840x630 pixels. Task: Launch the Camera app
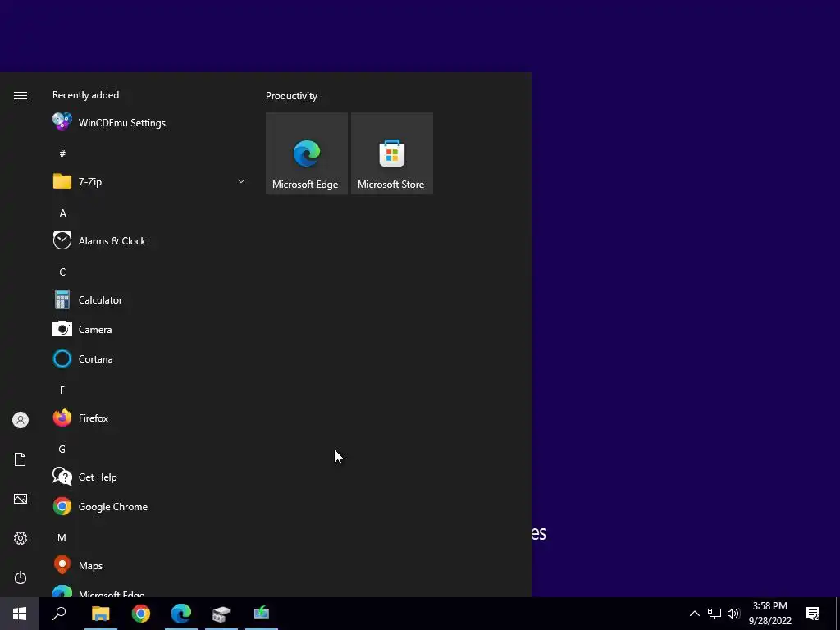click(x=149, y=330)
